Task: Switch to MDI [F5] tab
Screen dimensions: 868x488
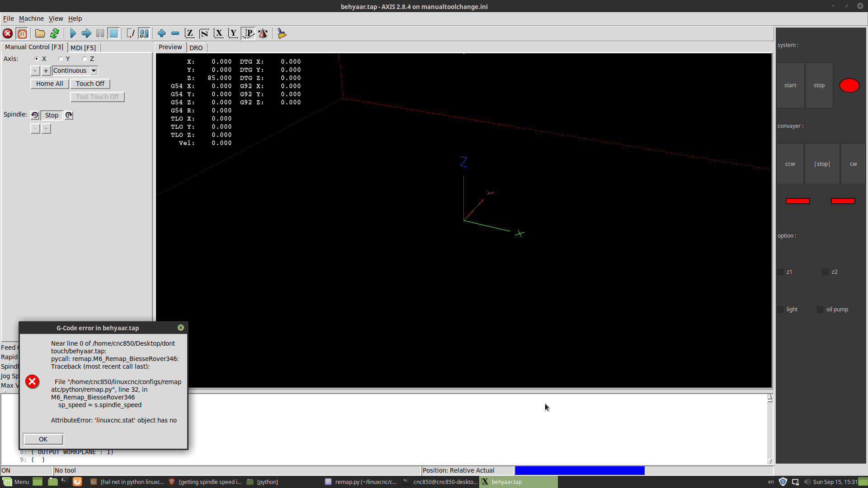Action: (x=83, y=47)
